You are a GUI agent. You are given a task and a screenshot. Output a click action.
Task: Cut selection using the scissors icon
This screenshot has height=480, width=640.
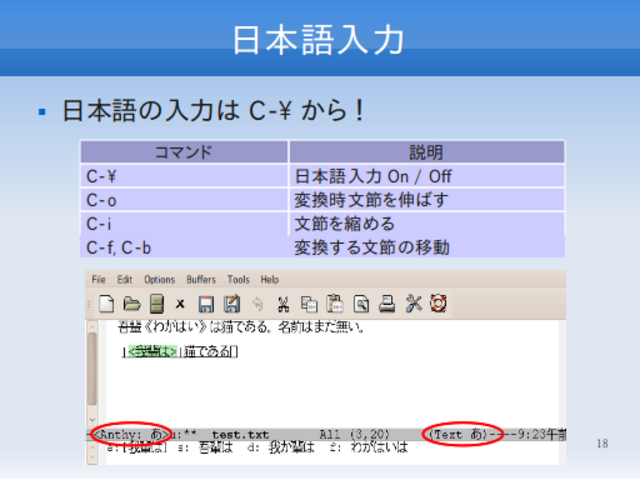point(284,304)
